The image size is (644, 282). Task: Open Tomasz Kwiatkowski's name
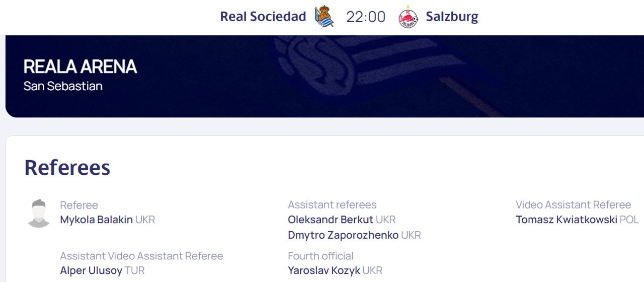click(x=567, y=220)
